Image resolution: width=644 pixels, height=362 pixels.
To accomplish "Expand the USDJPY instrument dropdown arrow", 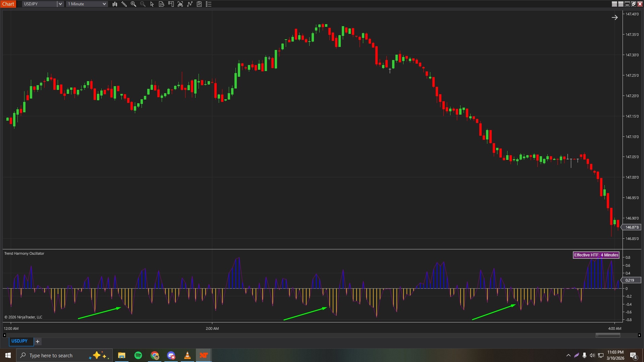I will (60, 4).
